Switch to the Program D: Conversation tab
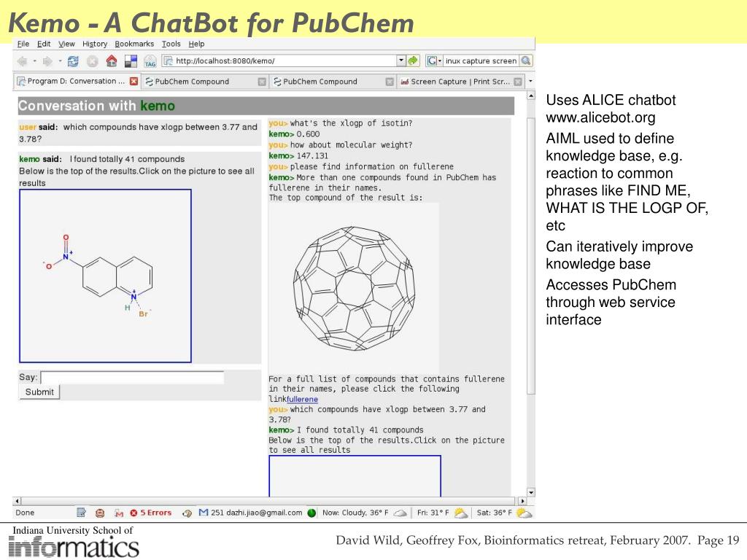 coord(77,82)
